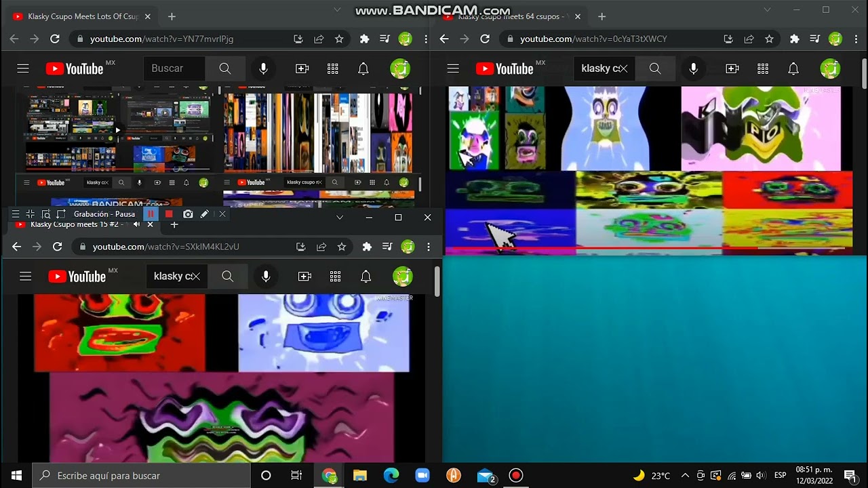This screenshot has width=868, height=488.
Task: Open File Explorer from the taskbar
Action: pos(359,475)
